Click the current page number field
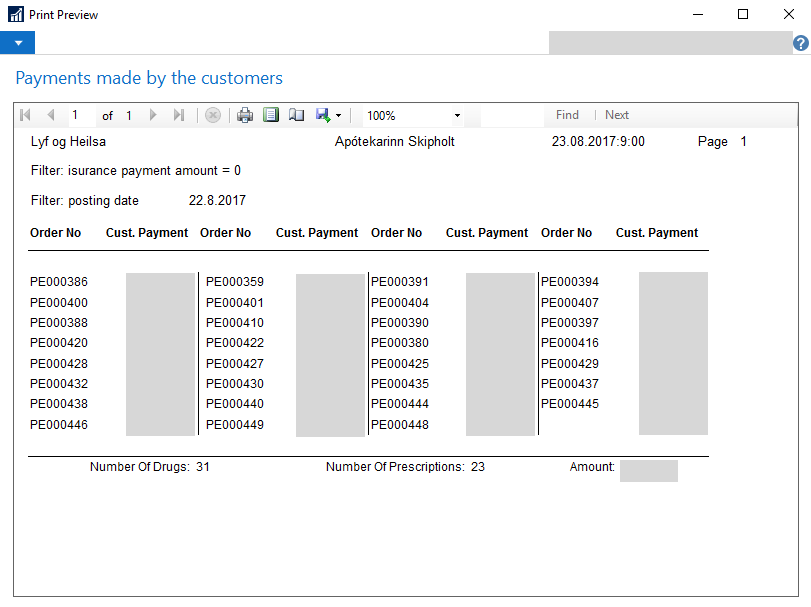This screenshot has width=811, height=607. tap(81, 115)
